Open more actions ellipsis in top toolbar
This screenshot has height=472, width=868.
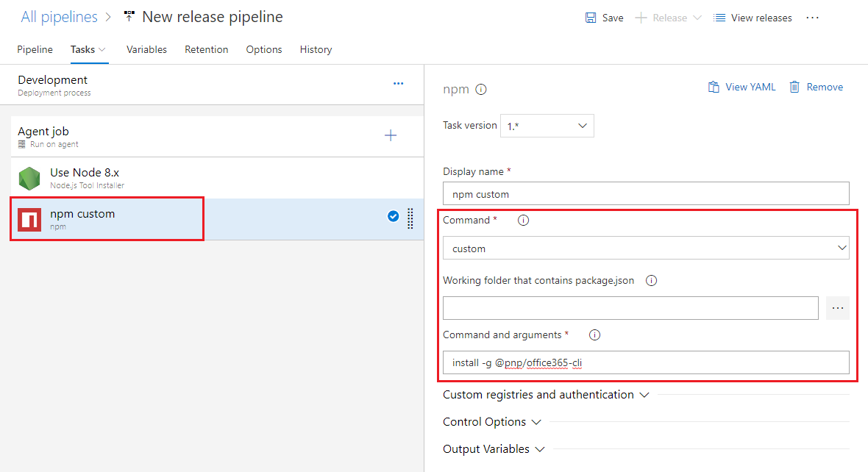click(812, 18)
